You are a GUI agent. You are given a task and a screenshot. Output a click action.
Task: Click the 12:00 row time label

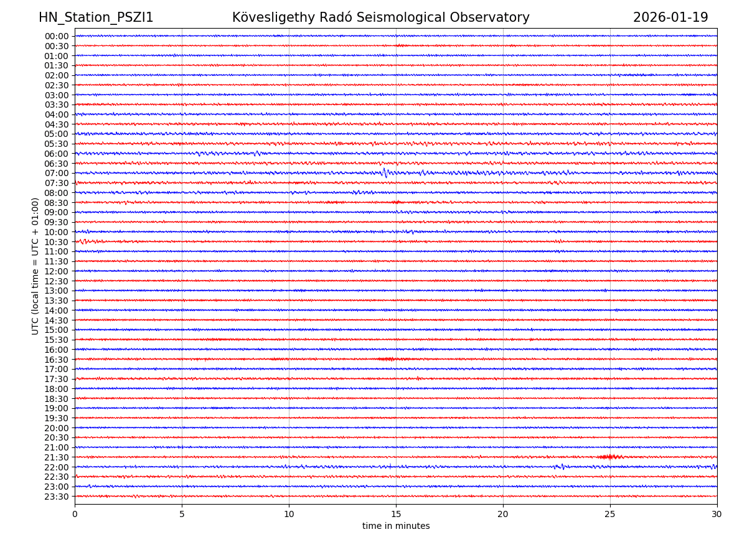(x=56, y=271)
